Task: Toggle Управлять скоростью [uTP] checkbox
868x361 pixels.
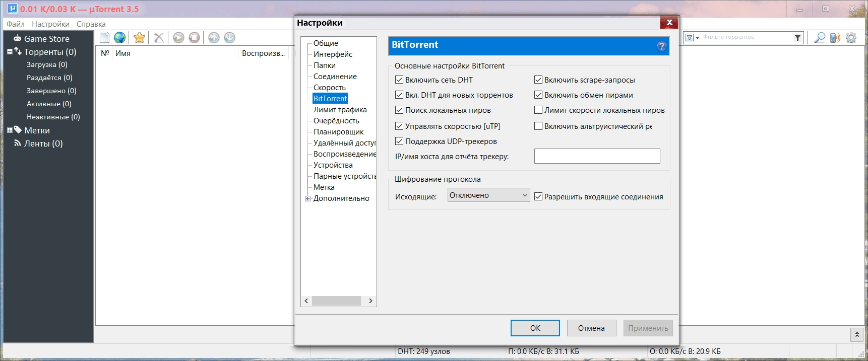Action: point(399,126)
